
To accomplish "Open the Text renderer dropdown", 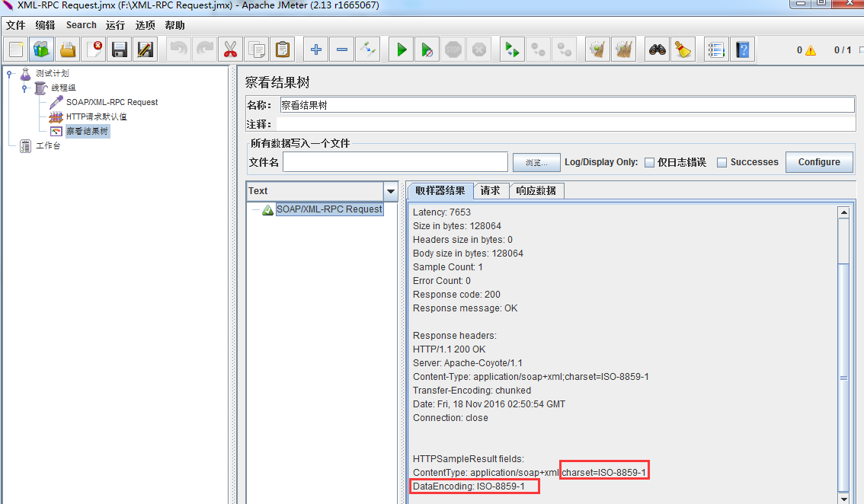I will tap(391, 191).
